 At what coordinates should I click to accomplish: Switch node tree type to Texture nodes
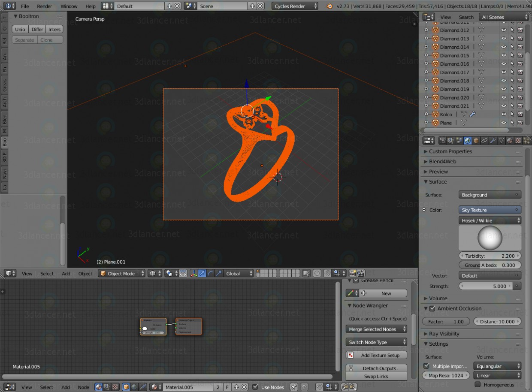tap(115, 387)
